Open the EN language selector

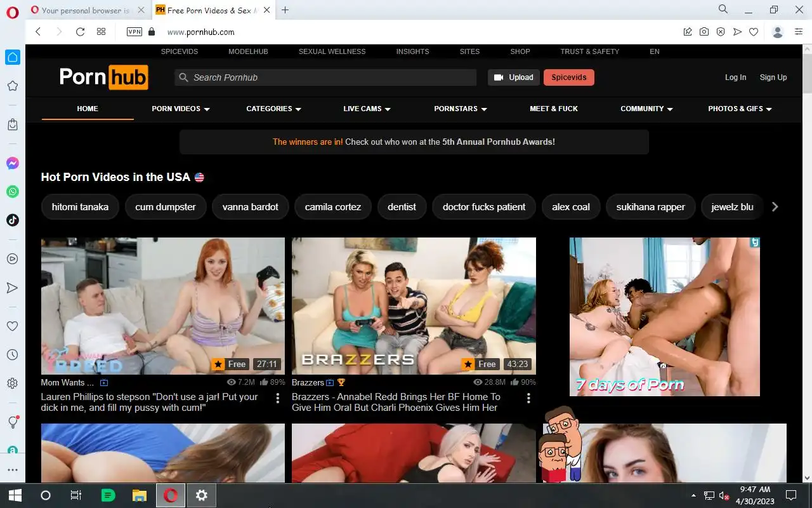coord(655,51)
